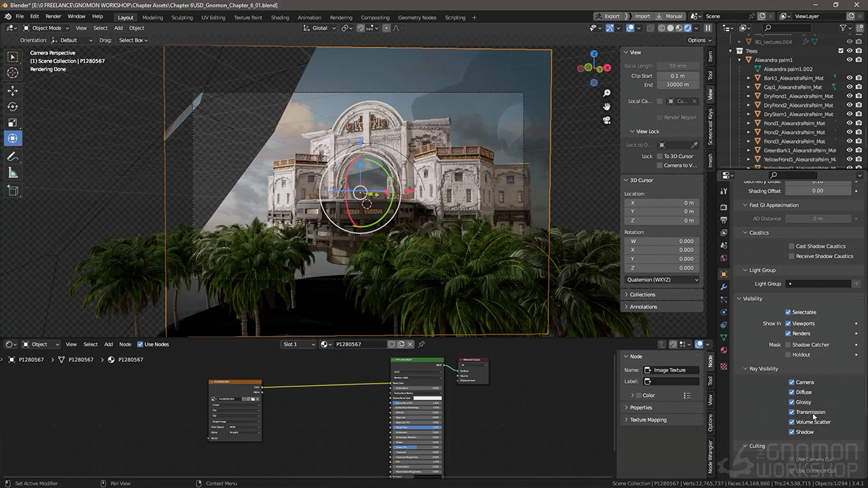The height and width of the screenshot is (488, 868).
Task: Adjust the Shading Offset slider field
Action: pyautogui.click(x=817, y=191)
